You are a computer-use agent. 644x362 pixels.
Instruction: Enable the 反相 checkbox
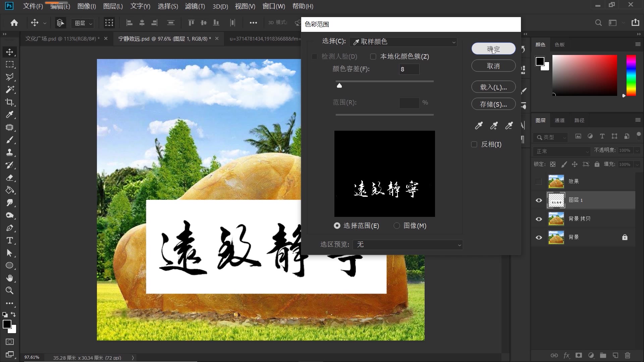pos(474,144)
